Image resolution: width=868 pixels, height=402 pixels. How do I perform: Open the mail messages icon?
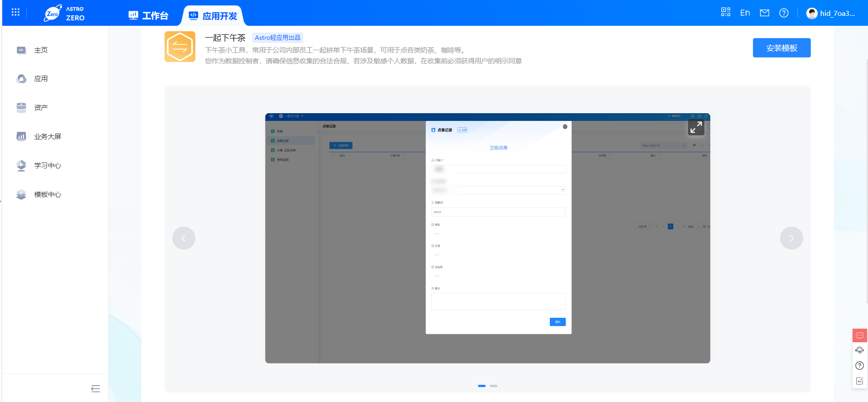click(x=765, y=13)
